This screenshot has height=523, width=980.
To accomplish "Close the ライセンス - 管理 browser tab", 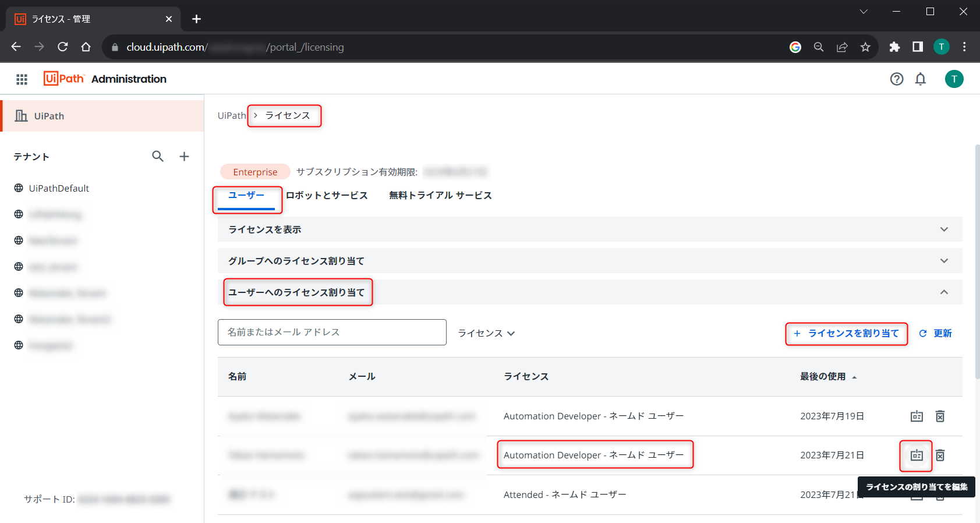I will coord(169,19).
